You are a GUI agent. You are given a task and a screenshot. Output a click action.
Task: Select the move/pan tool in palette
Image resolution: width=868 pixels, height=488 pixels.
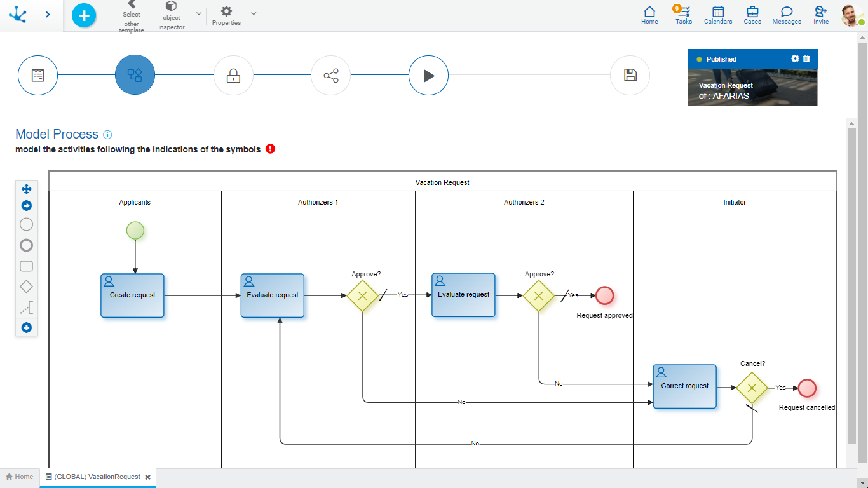27,189
